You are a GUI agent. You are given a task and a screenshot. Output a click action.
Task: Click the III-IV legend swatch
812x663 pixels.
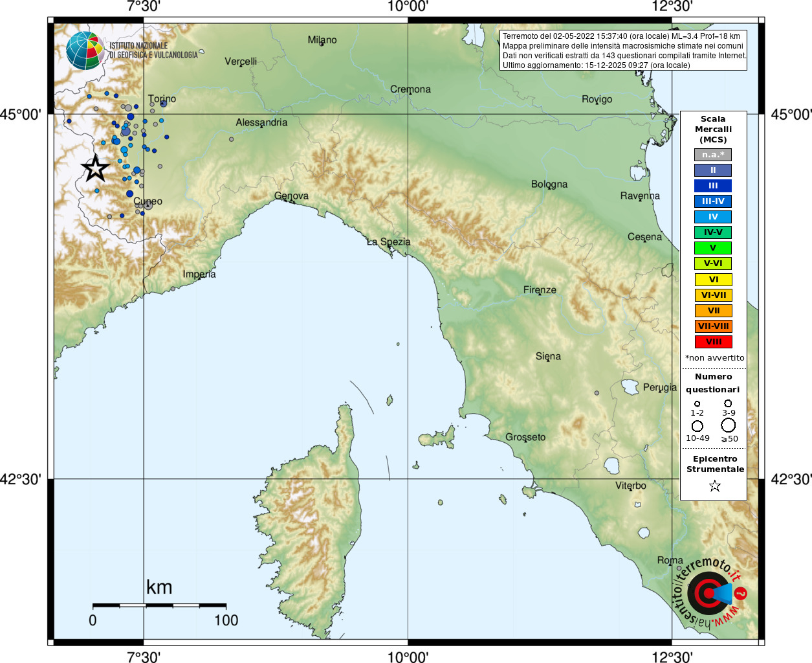(x=713, y=201)
